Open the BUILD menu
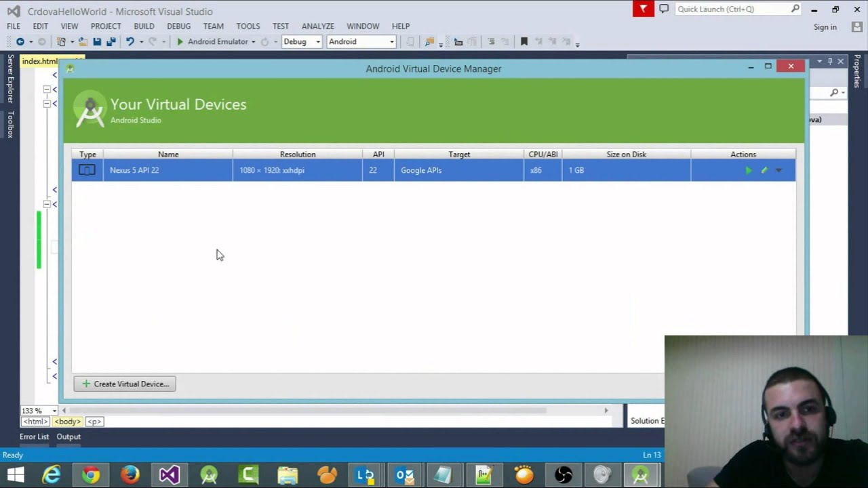 point(144,26)
